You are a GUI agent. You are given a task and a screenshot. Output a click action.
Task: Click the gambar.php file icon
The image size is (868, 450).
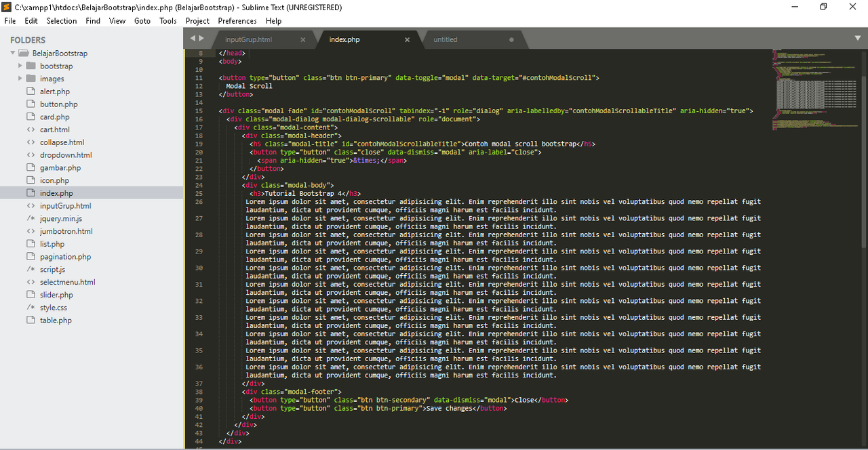click(x=31, y=167)
